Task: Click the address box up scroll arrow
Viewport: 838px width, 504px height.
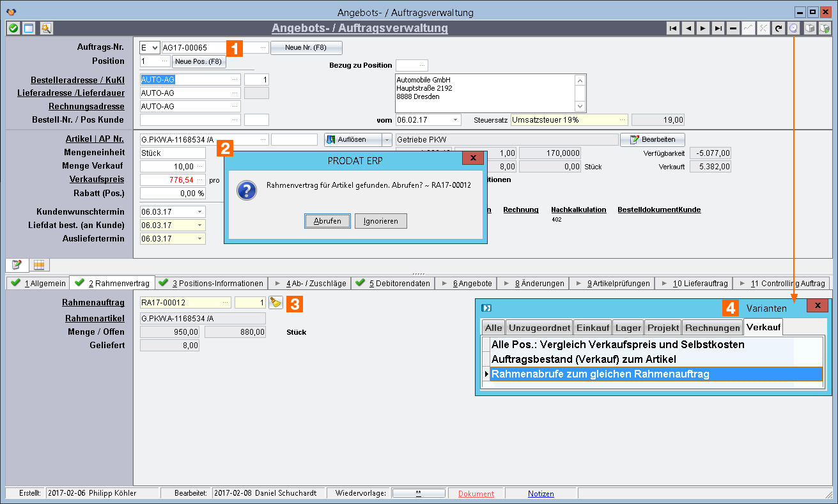Action: tap(580, 80)
